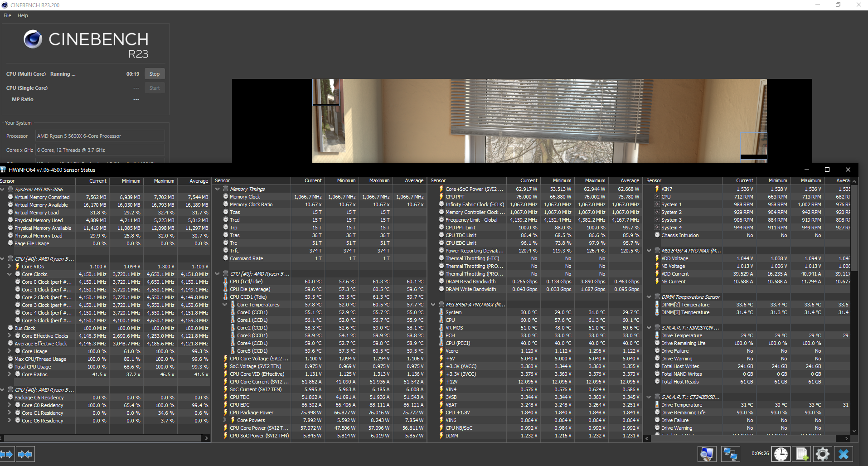Select the Drive Remaining Life 93.0 % row
Screen dimensions: 868x466
click(748, 413)
